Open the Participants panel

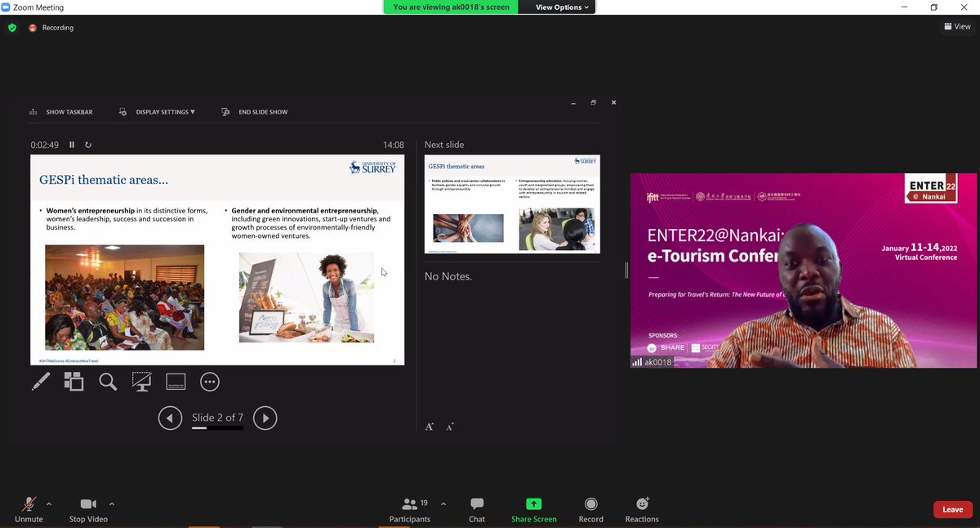pyautogui.click(x=410, y=510)
